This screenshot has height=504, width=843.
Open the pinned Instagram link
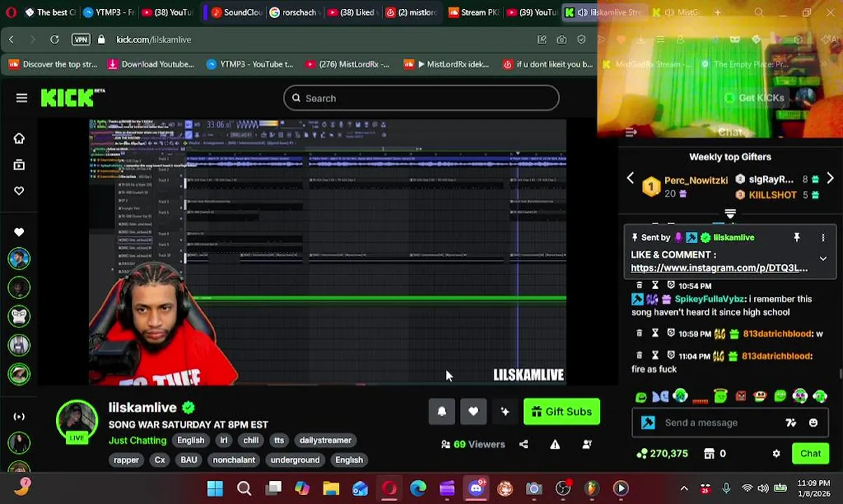719,268
